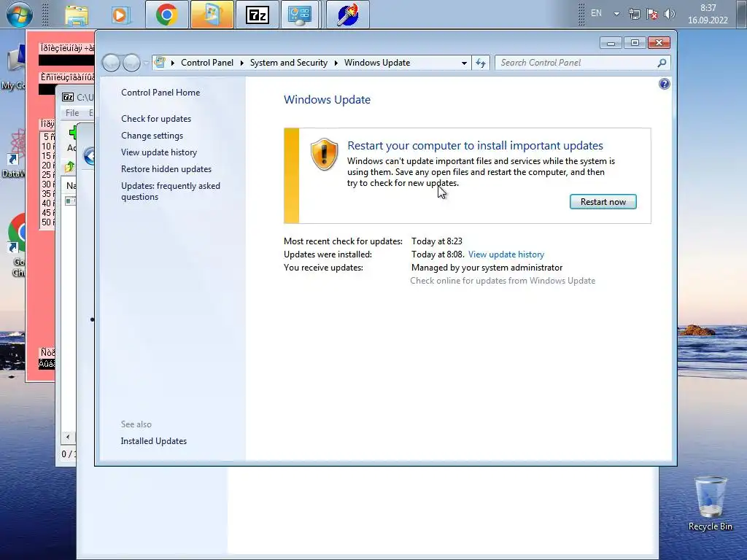Open the File menu in 7-Zip window
This screenshot has height=560, width=747.
click(x=72, y=113)
